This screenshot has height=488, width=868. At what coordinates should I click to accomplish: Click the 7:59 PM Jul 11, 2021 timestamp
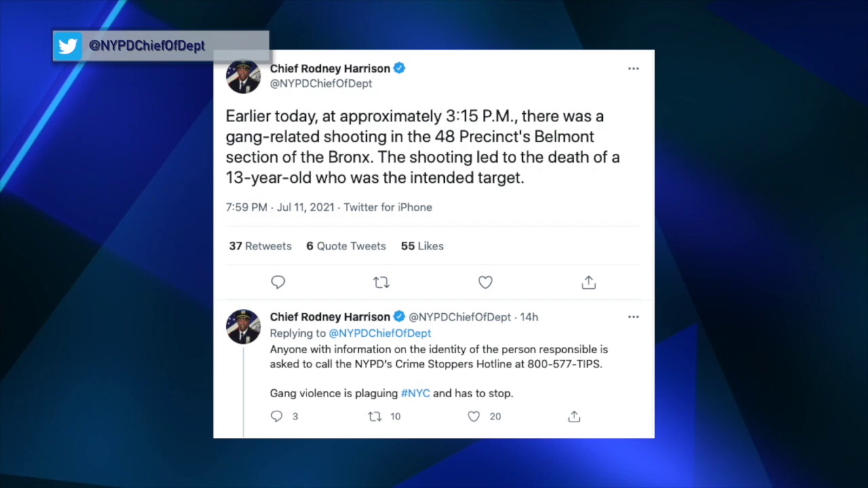(279, 207)
